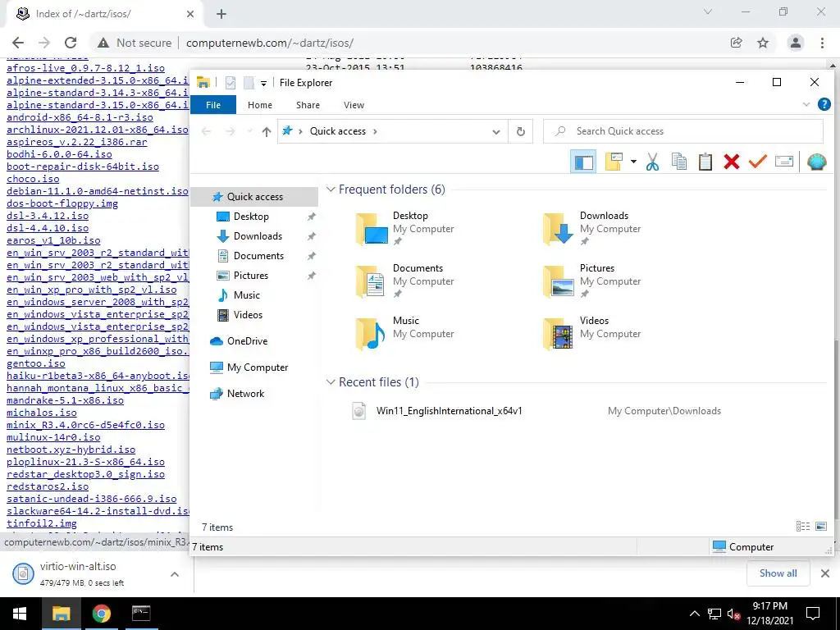This screenshot has width=840, height=630.
Task: Switch to details view layout icon
Action: [803, 527]
